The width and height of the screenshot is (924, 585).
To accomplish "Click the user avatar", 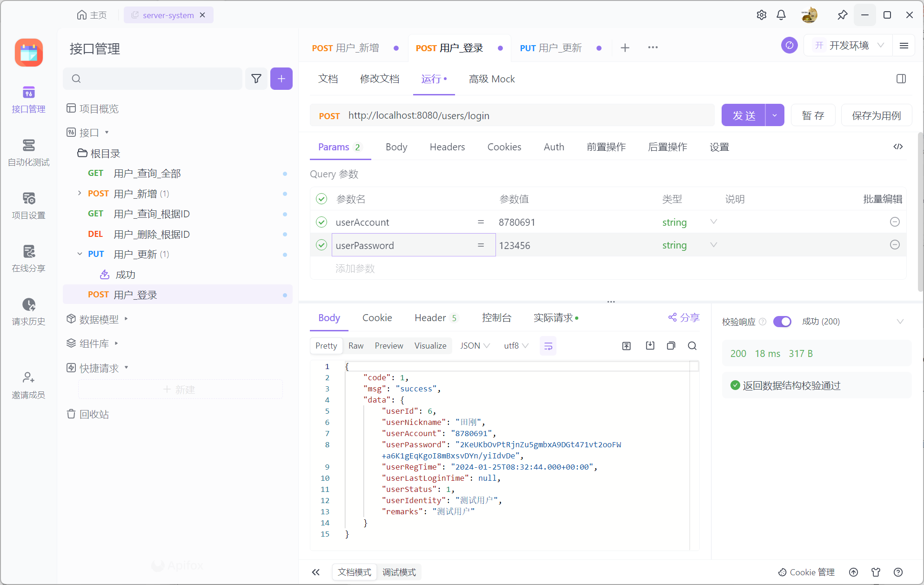I will [x=810, y=15].
